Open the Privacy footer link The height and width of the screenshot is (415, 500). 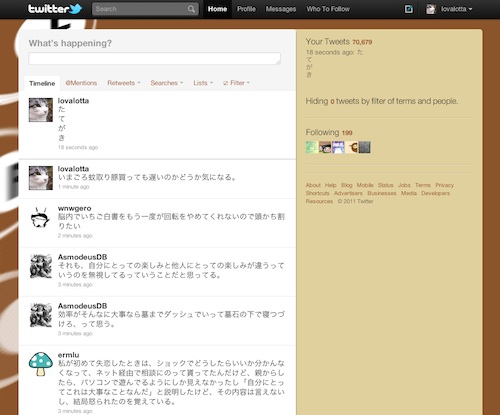[444, 185]
